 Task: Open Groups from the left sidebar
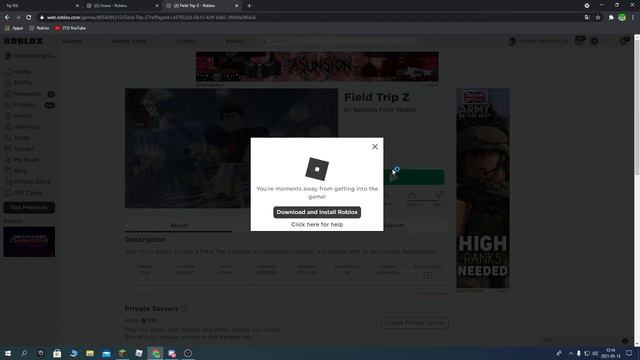click(20, 149)
